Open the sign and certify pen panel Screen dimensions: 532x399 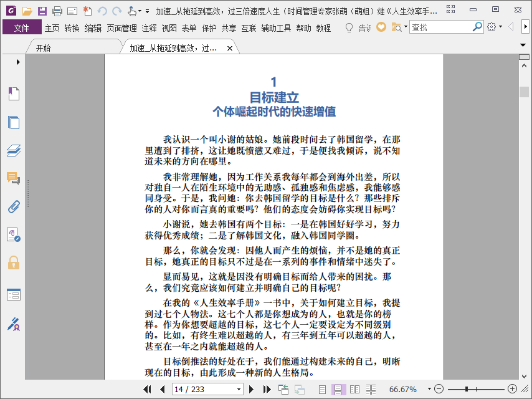(x=14, y=324)
